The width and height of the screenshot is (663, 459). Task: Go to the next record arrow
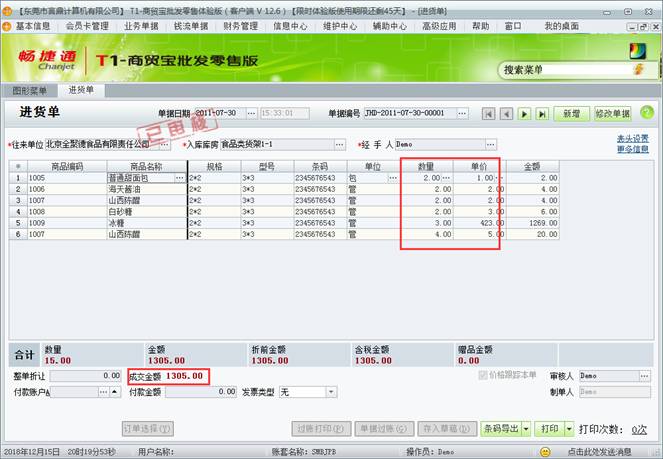525,115
